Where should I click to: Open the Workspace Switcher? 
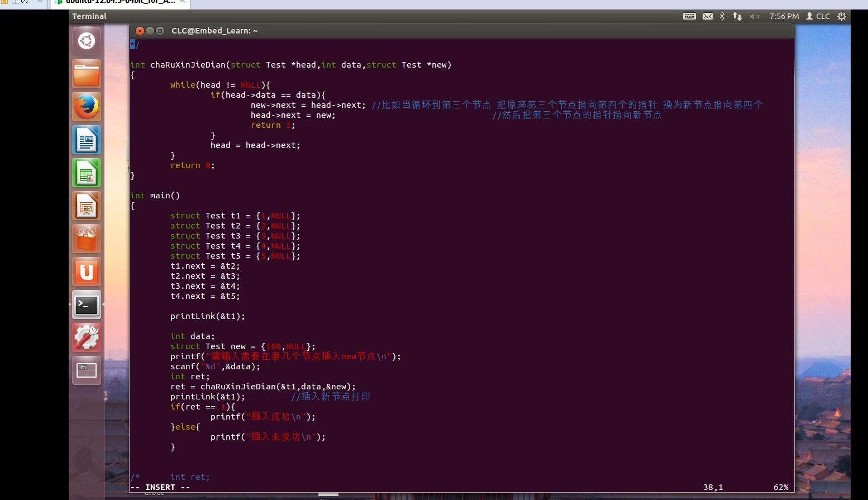pos(87,370)
